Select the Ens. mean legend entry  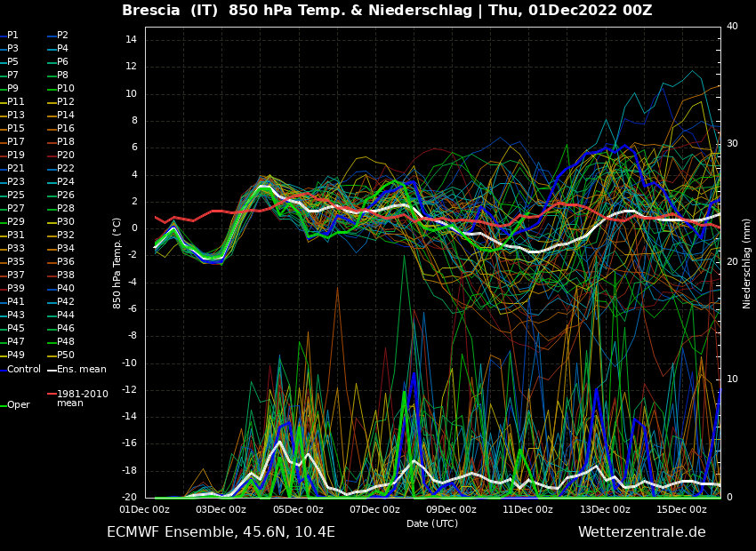pos(81,369)
